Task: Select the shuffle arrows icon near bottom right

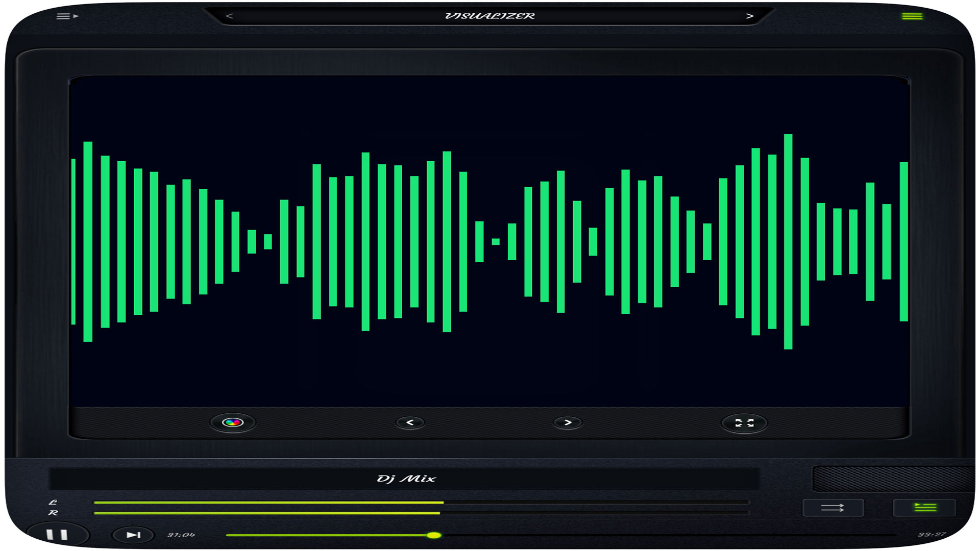Action: [x=834, y=508]
